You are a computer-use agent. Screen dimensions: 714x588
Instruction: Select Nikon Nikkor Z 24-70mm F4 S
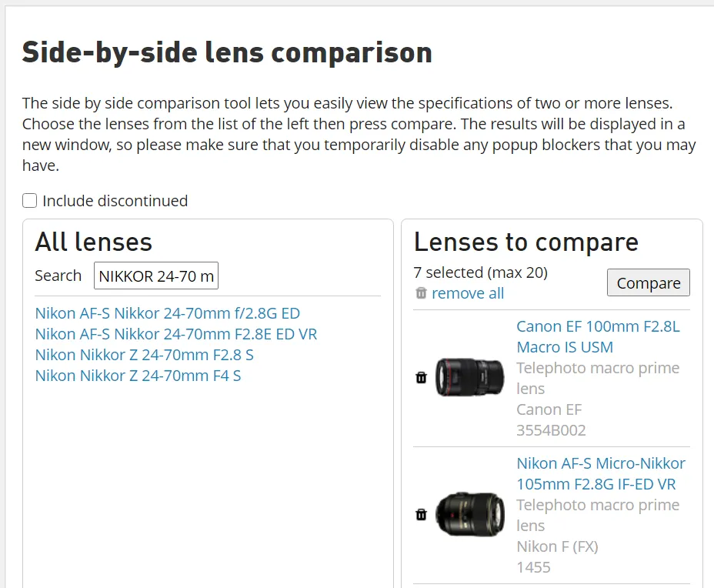(x=142, y=376)
